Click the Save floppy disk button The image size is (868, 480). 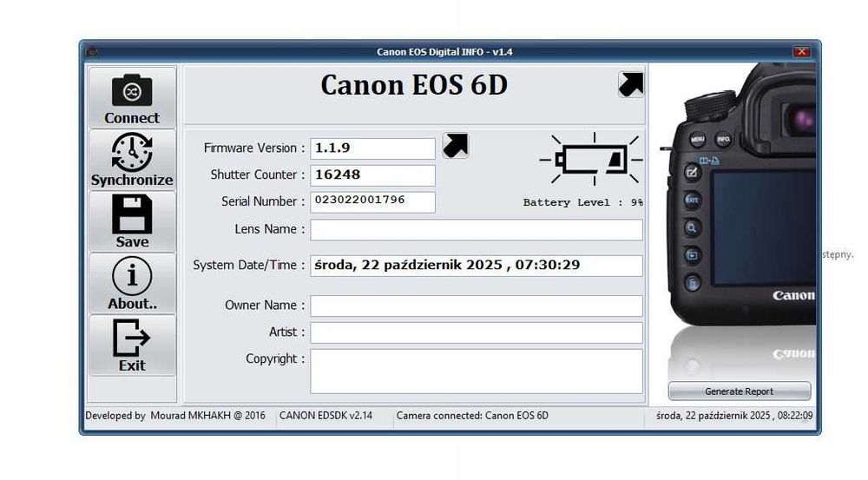pos(132,222)
